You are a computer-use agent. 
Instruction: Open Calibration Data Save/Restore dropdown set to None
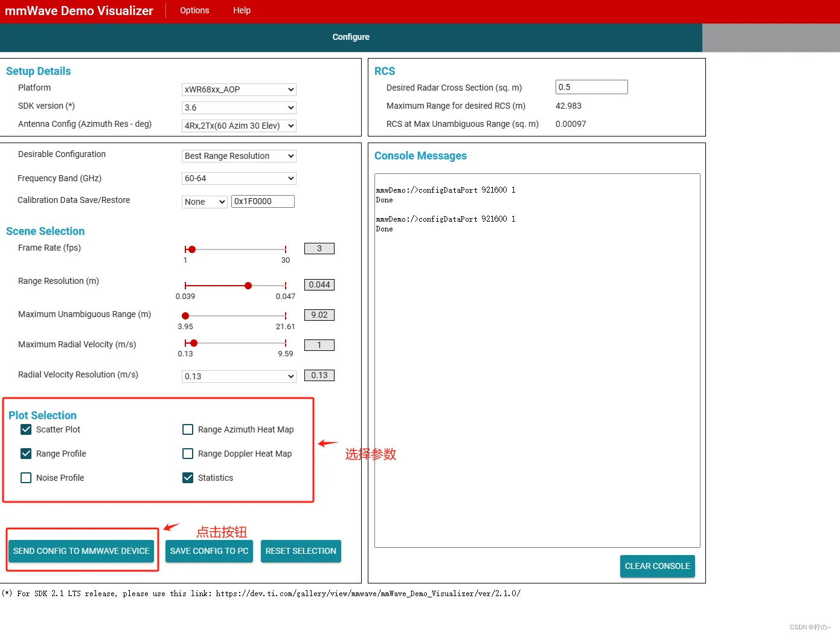click(205, 202)
